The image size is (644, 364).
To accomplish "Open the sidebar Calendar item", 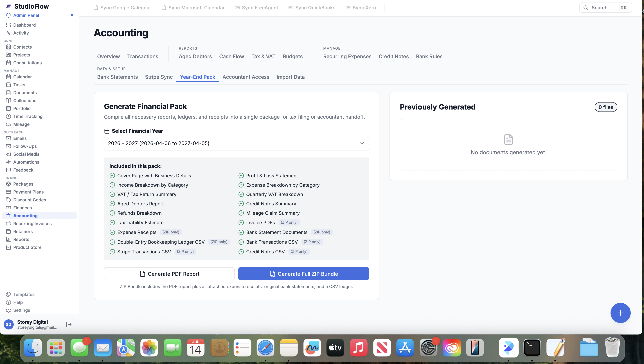I will tap(22, 77).
